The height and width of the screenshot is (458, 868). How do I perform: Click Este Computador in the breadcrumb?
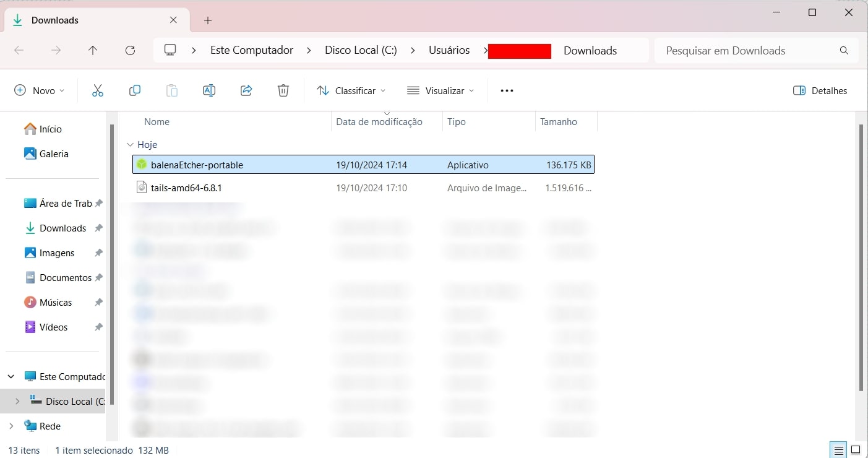252,51
